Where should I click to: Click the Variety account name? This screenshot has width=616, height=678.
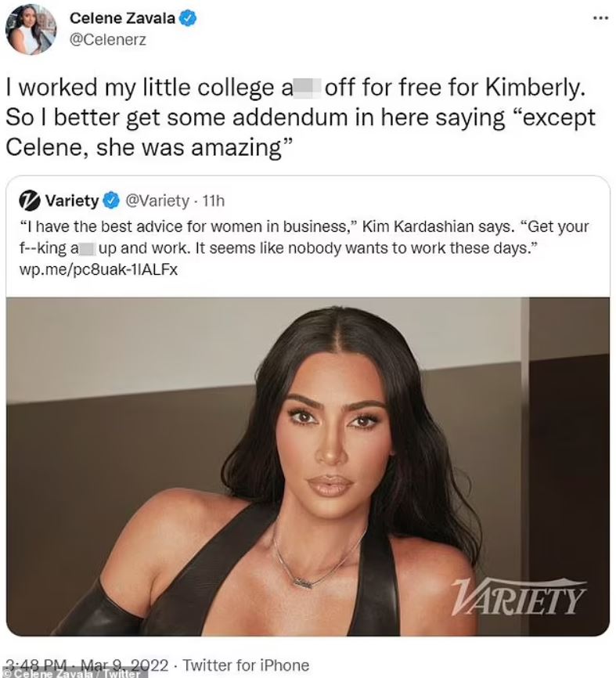72,201
